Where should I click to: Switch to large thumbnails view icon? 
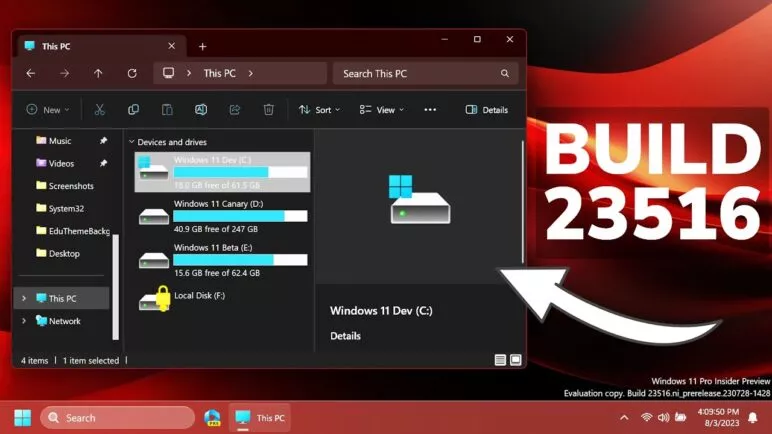point(515,360)
